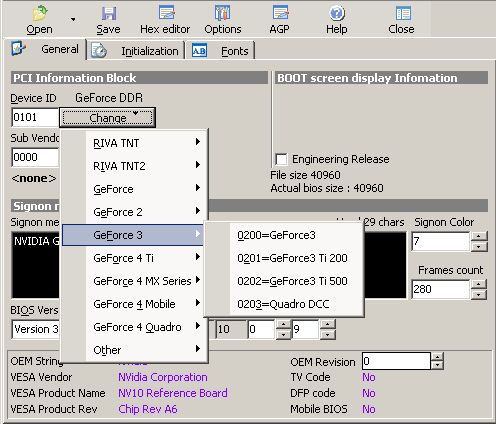496x424 pixels.
Task: Click the read-only field showing 10
Action: click(231, 329)
